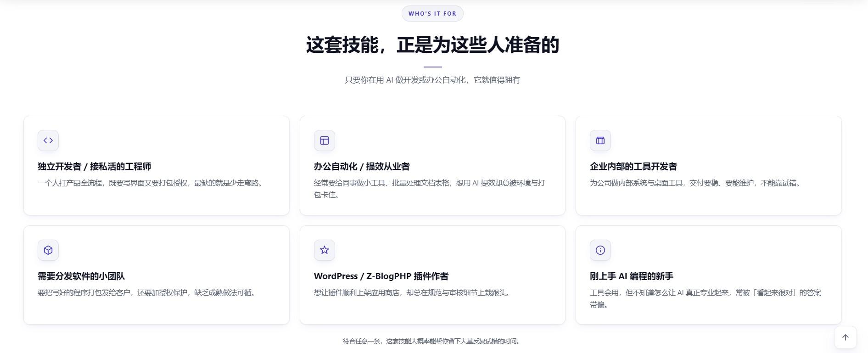Screen dimensions: 868x353
Task: Click the description 要把写好的程序打包发给客户
Action: (x=147, y=293)
